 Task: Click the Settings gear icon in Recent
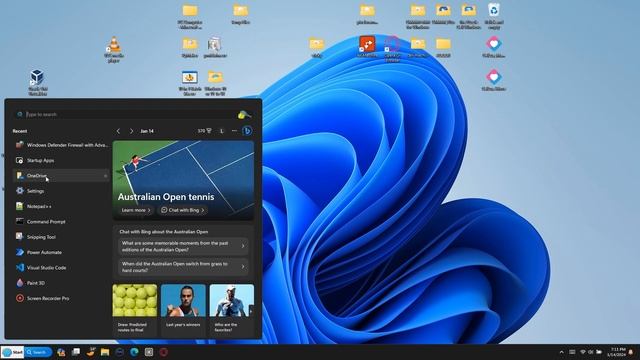pos(20,191)
